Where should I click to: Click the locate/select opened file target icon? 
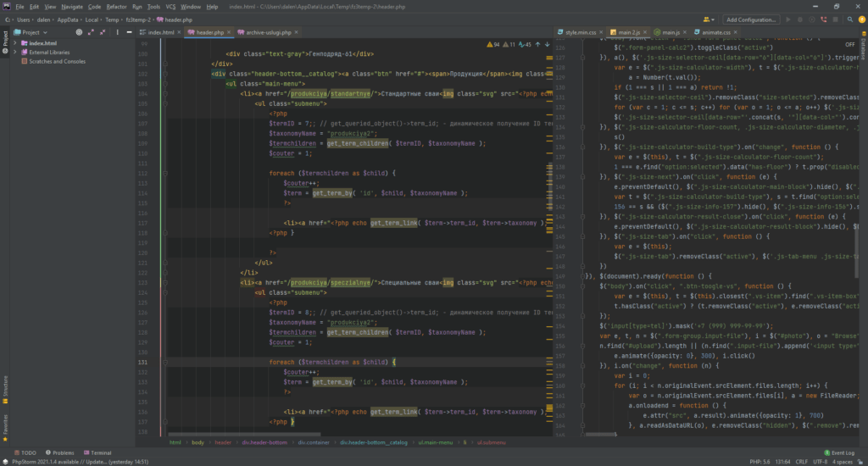79,32
